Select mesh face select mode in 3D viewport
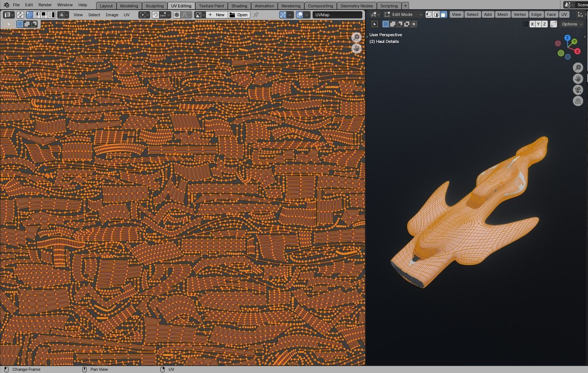Screen dimensions: 588x373 click(444, 14)
